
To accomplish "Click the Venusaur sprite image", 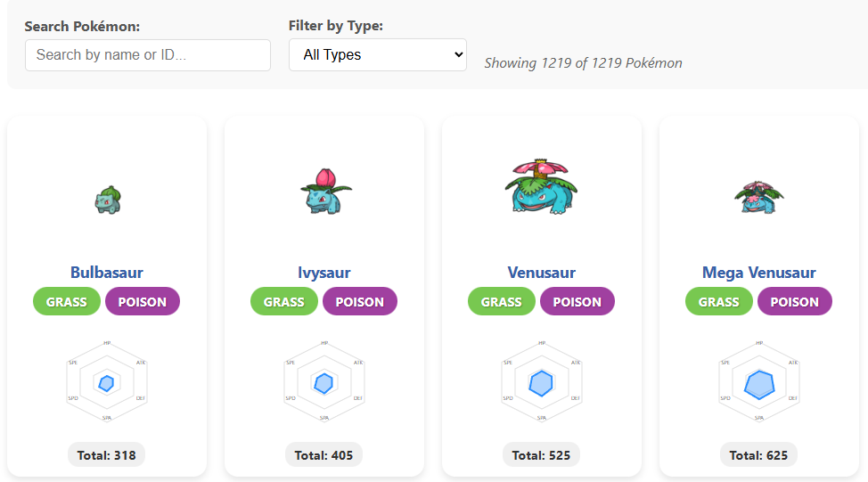I will (542, 186).
